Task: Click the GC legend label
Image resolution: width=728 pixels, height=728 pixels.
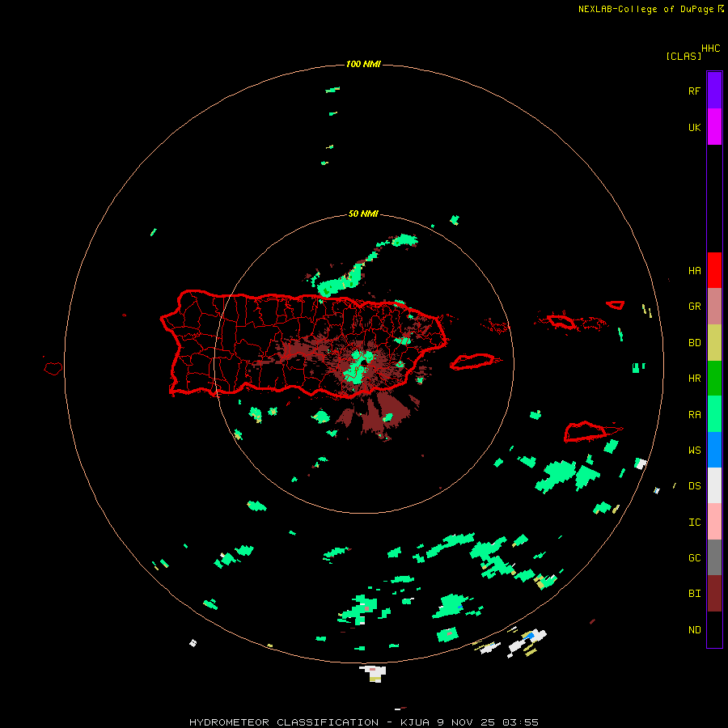Action: coord(694,558)
